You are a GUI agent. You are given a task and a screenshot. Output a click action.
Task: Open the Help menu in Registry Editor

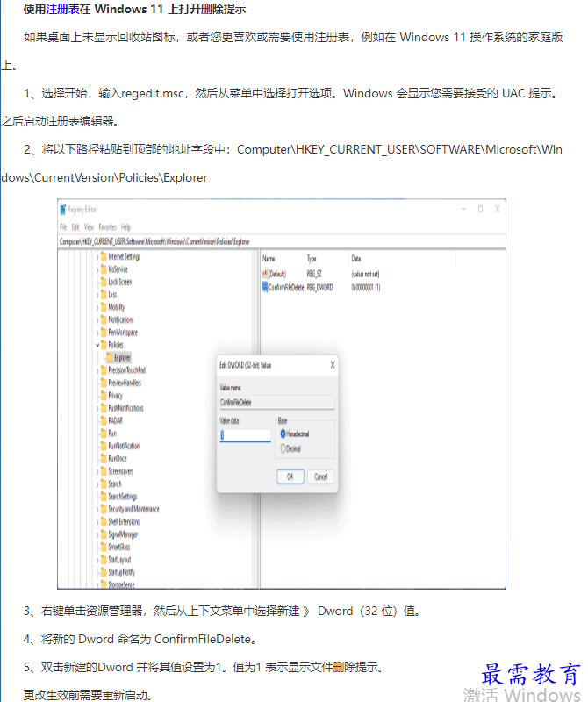coord(125,227)
